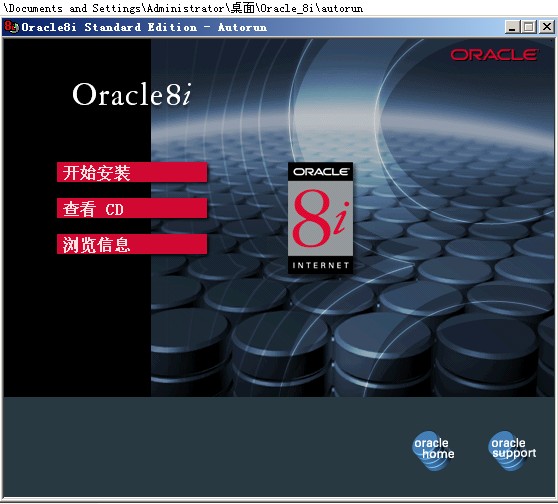
Task: Open the oracle home globe icon
Action: coord(433,450)
